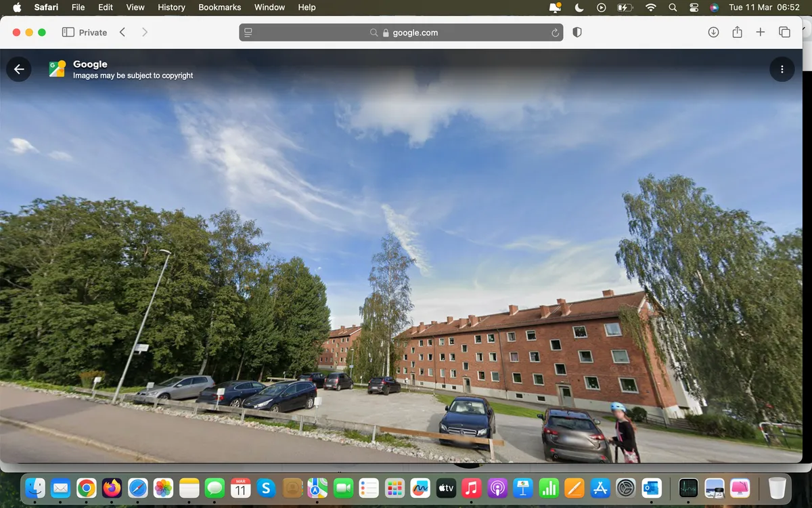812x508 pixels.
Task: Click the back arrow in photo viewer
Action: tap(19, 69)
